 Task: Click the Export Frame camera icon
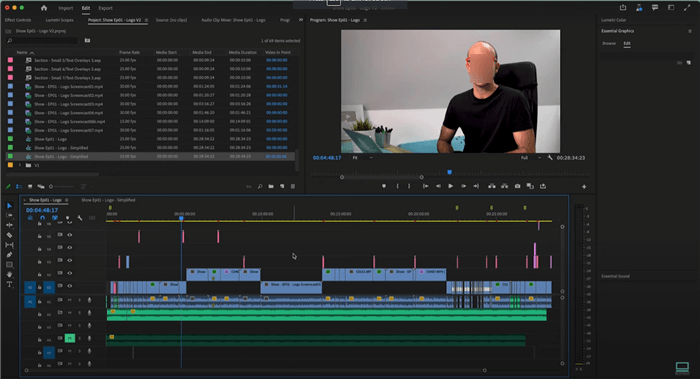[x=517, y=186]
